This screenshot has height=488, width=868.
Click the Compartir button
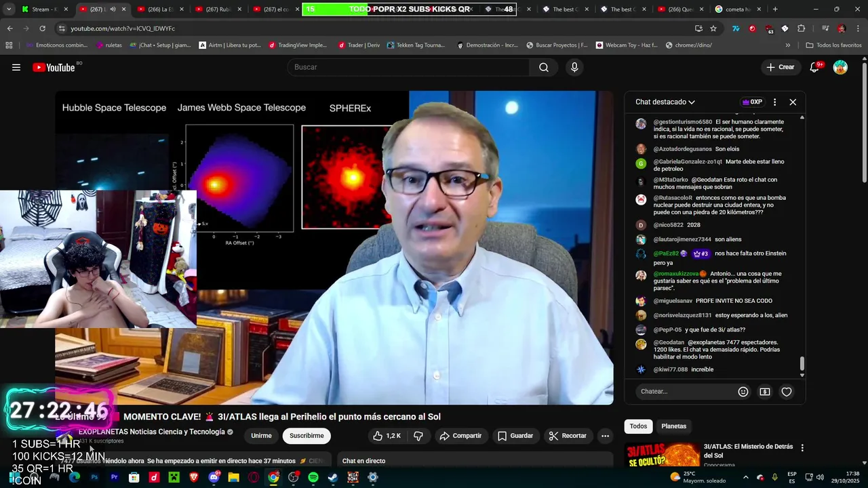pos(460,436)
